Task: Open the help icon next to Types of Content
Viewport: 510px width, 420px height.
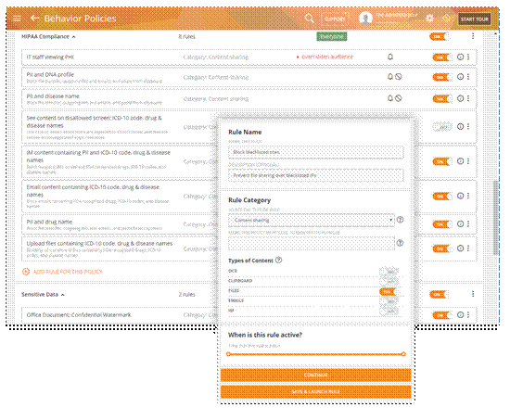Action: 279,260
